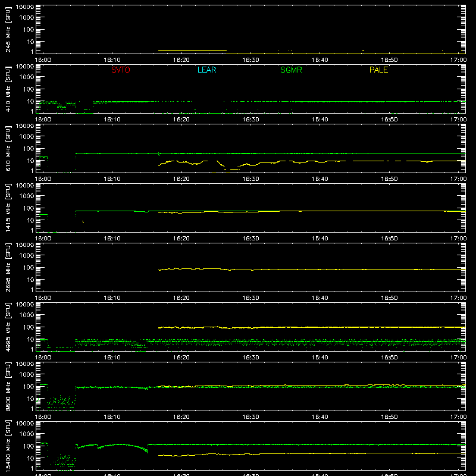Select the 610 MHz [SFU] axis title
Viewport: 476px width, 476px height.
[8, 148]
